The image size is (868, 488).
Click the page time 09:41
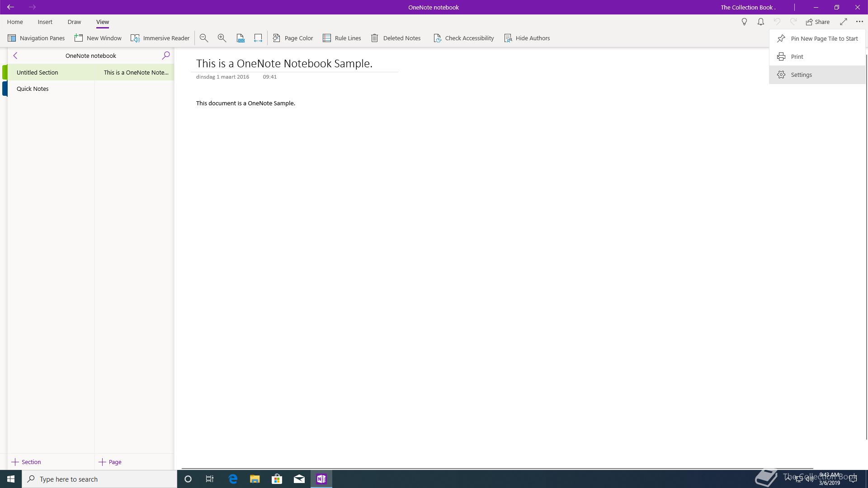point(270,77)
